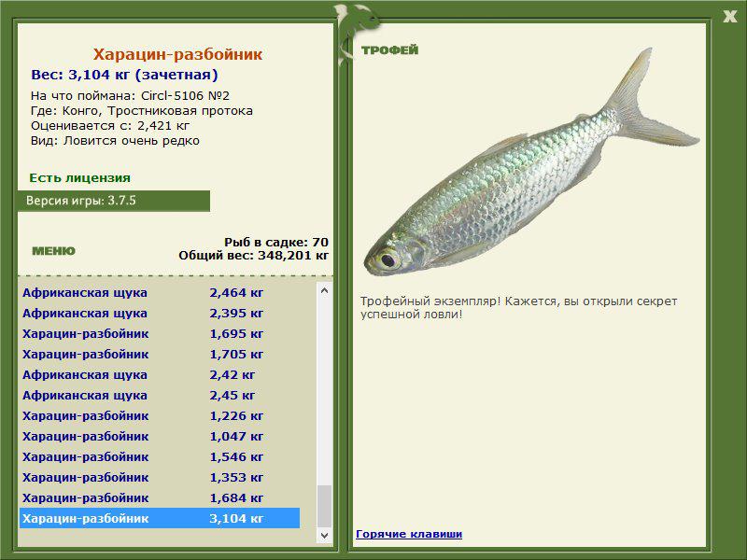This screenshot has width=747, height=560.
Task: Select Харацин-разбойник 1,546 кг row
Action: (160, 456)
